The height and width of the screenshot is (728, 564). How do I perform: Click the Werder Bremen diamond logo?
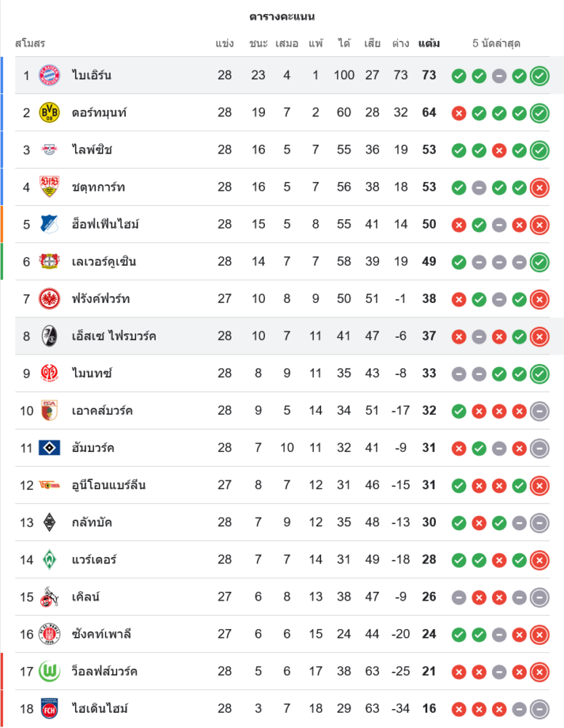pos(49,559)
